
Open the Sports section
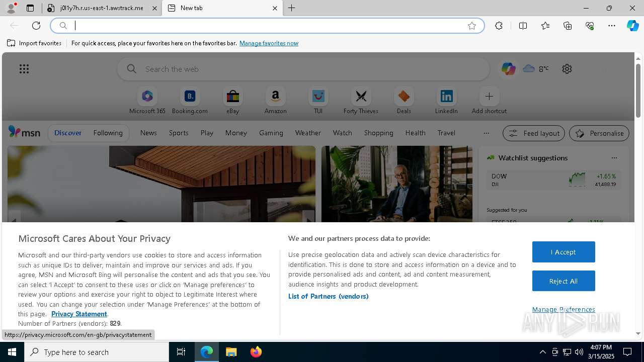pos(179,133)
